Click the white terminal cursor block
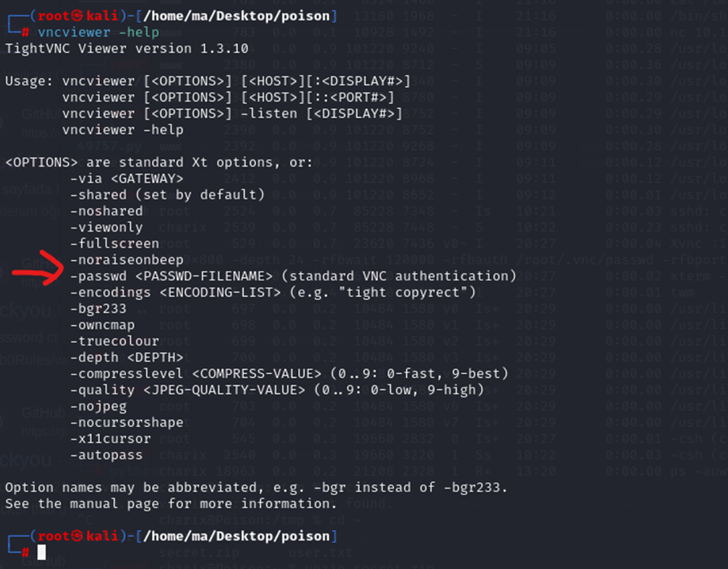This screenshot has height=569, width=728. point(41,553)
